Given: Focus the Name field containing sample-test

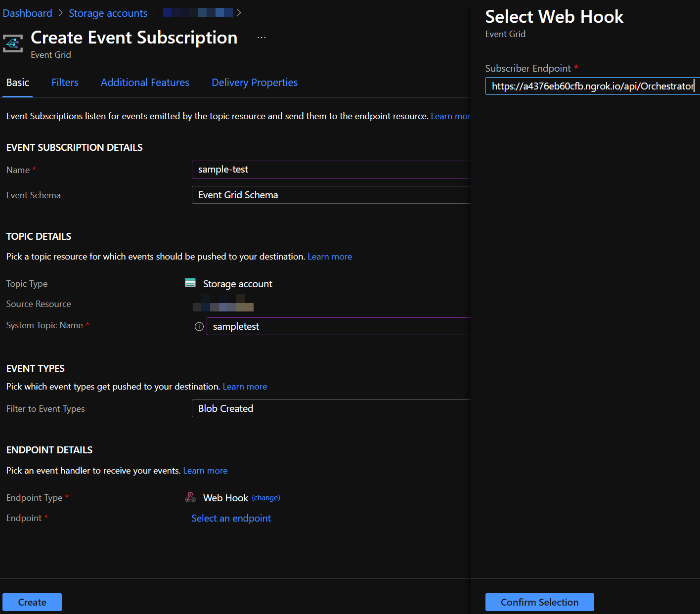Looking at the screenshot, I should [x=331, y=170].
